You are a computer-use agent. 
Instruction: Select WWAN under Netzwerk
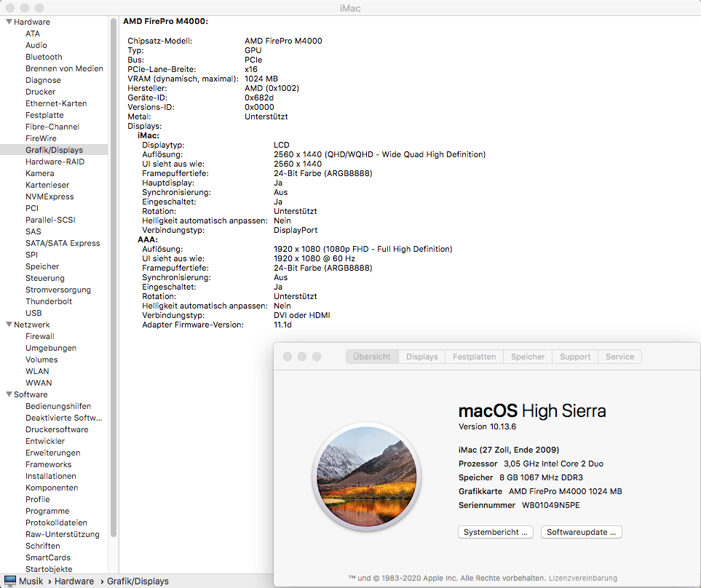(x=39, y=383)
